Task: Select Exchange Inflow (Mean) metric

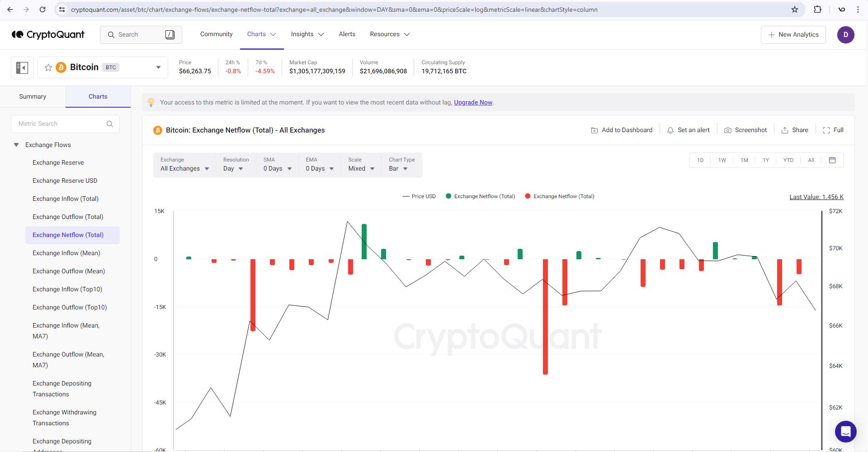Action: (x=66, y=253)
